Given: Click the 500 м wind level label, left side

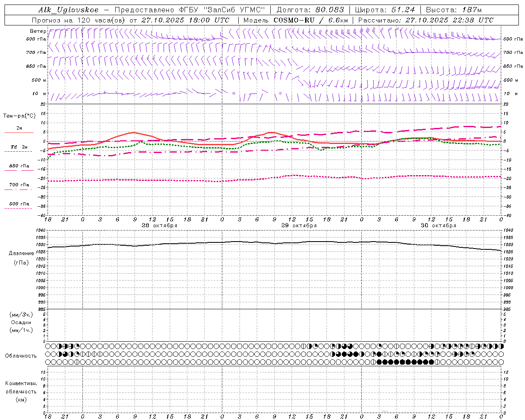Looking at the screenshot, I should pos(39,80).
